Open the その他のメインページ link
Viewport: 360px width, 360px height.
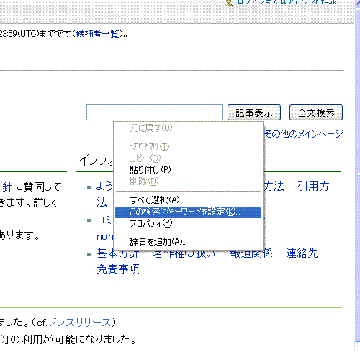point(303,134)
